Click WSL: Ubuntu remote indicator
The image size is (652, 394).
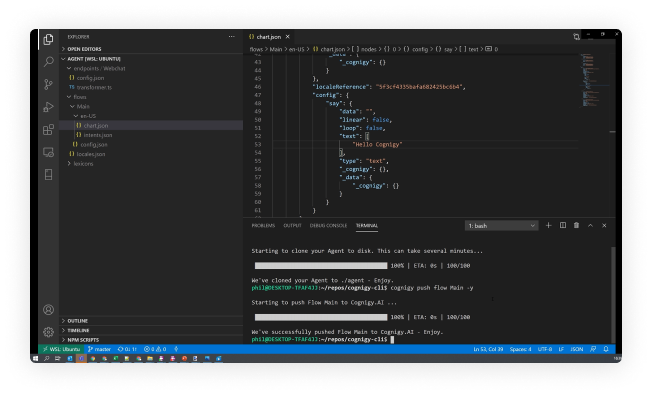61,349
